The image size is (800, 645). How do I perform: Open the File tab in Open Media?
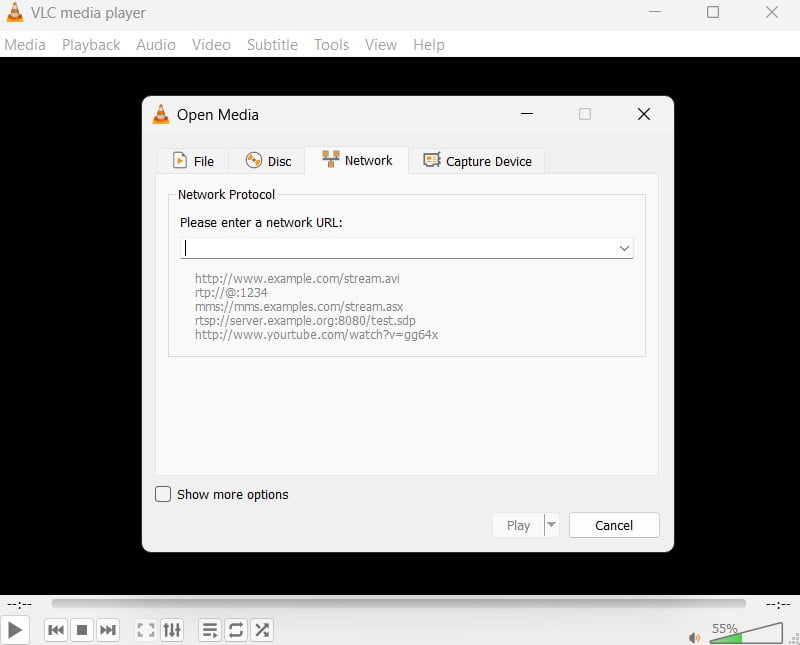tap(193, 161)
